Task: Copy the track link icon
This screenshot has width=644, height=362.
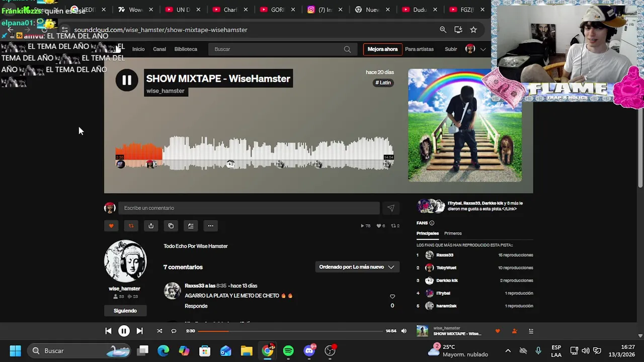Action: (x=171, y=226)
